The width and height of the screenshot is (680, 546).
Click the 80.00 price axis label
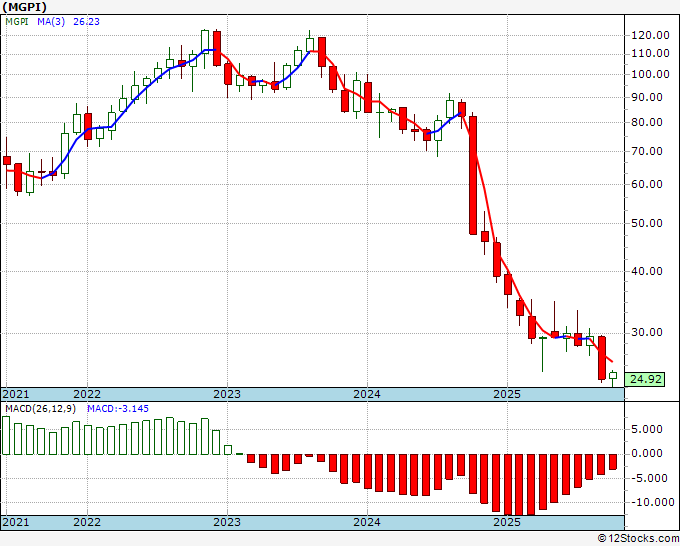pyautogui.click(x=647, y=122)
